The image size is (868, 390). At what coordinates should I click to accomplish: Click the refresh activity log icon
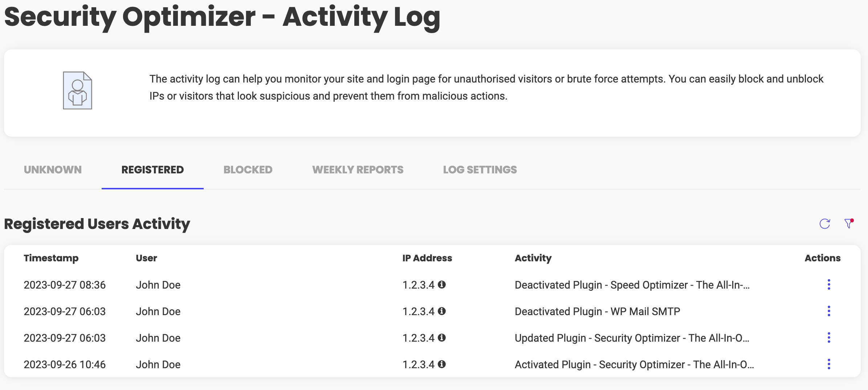click(x=825, y=224)
